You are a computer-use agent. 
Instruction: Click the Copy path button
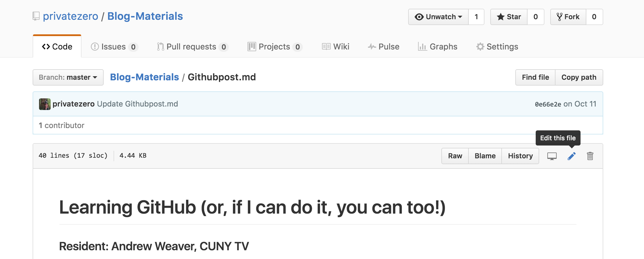tap(579, 77)
